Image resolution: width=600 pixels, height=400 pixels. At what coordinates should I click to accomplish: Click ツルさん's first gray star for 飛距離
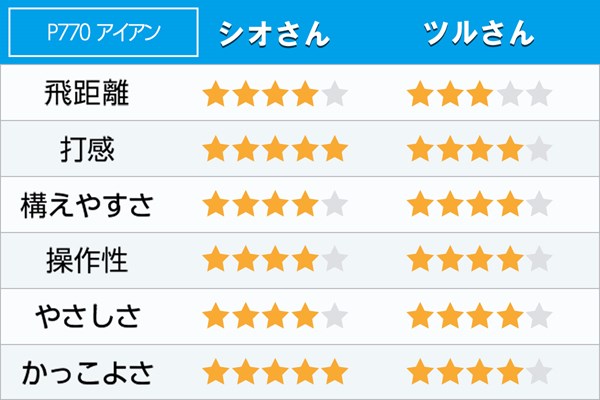[x=510, y=93]
